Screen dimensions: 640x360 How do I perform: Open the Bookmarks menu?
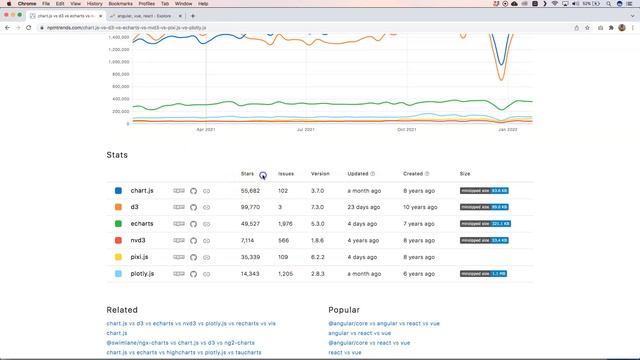click(x=120, y=4)
